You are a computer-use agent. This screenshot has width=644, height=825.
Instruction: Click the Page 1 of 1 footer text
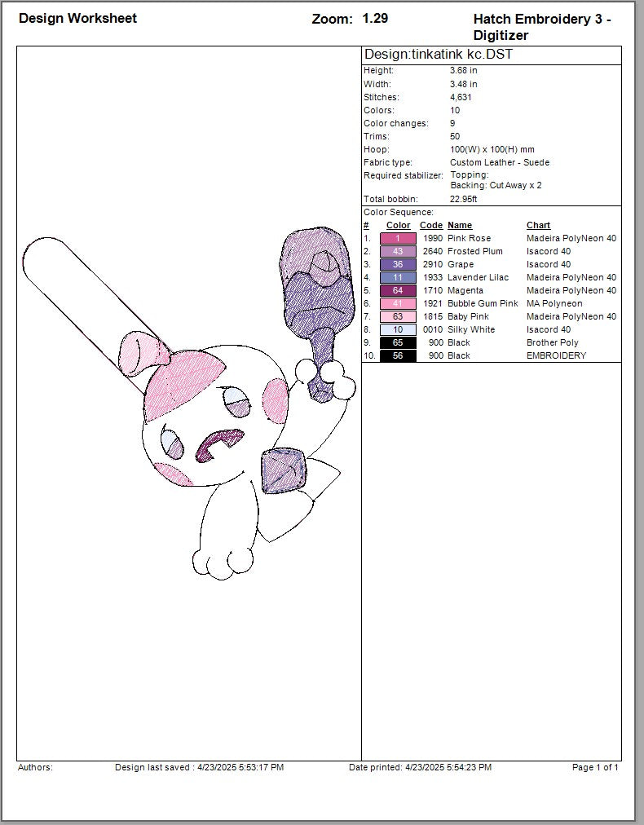pyautogui.click(x=595, y=767)
